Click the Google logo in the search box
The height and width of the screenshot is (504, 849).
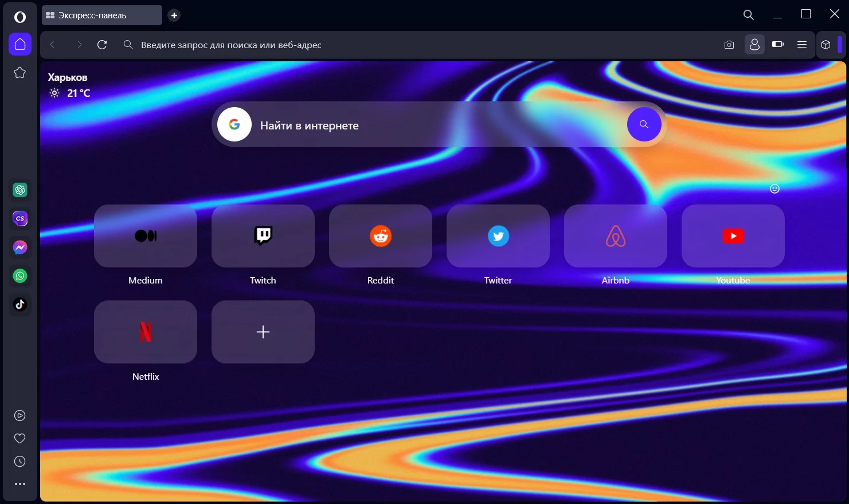(234, 124)
